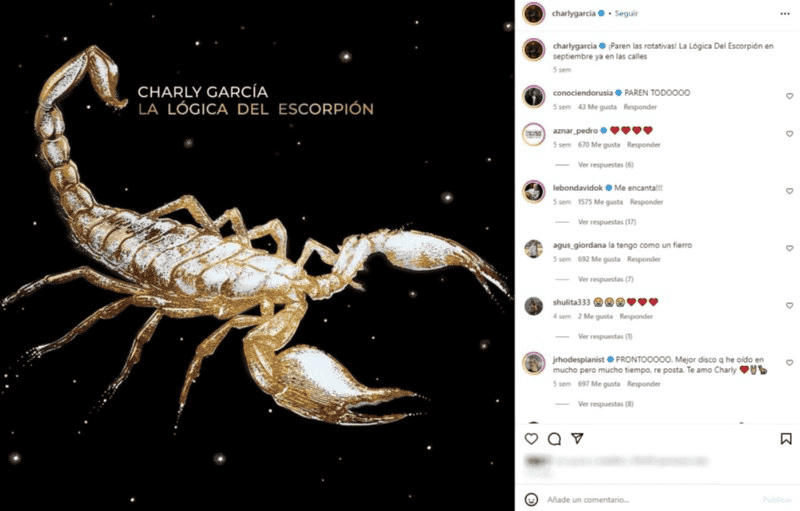800x511 pixels.
Task: Like the conociendorusia comment
Action: [x=789, y=96]
